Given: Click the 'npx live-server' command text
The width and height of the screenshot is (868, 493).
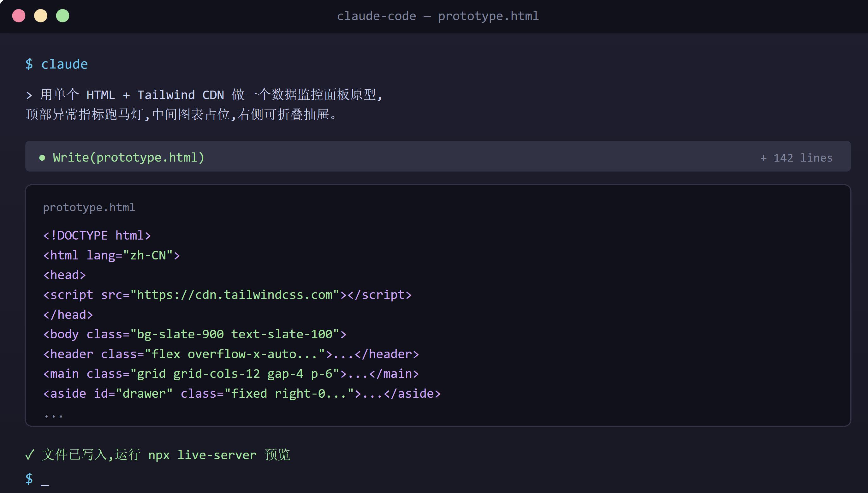Looking at the screenshot, I should pyautogui.click(x=202, y=455).
